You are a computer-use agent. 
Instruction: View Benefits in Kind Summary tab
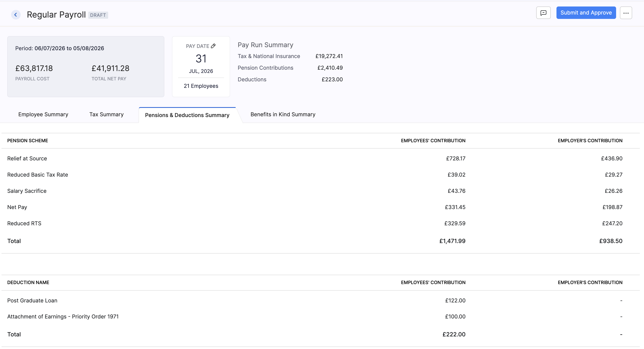(x=283, y=114)
